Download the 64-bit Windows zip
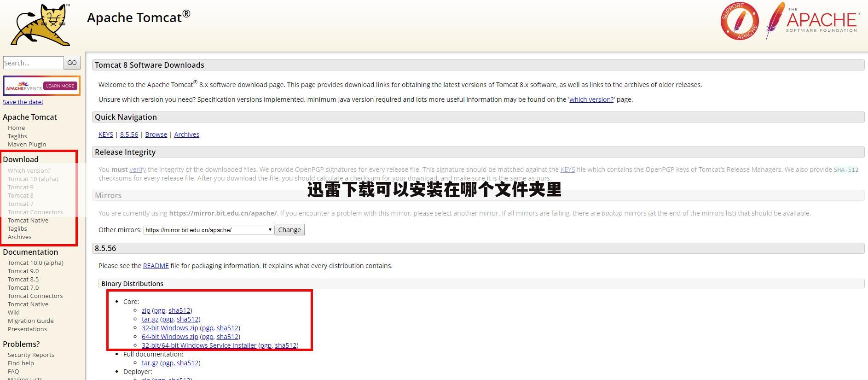 coord(170,337)
